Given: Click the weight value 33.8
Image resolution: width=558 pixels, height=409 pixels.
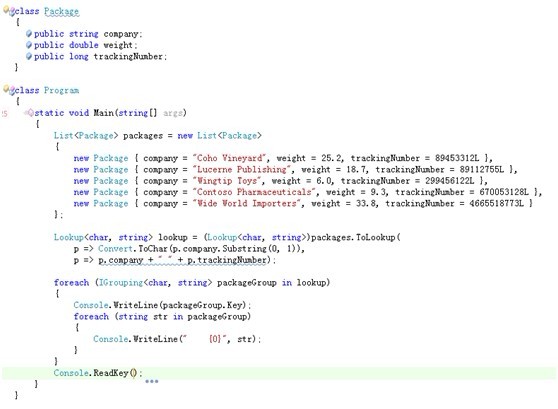Looking at the screenshot, I should (x=365, y=203).
